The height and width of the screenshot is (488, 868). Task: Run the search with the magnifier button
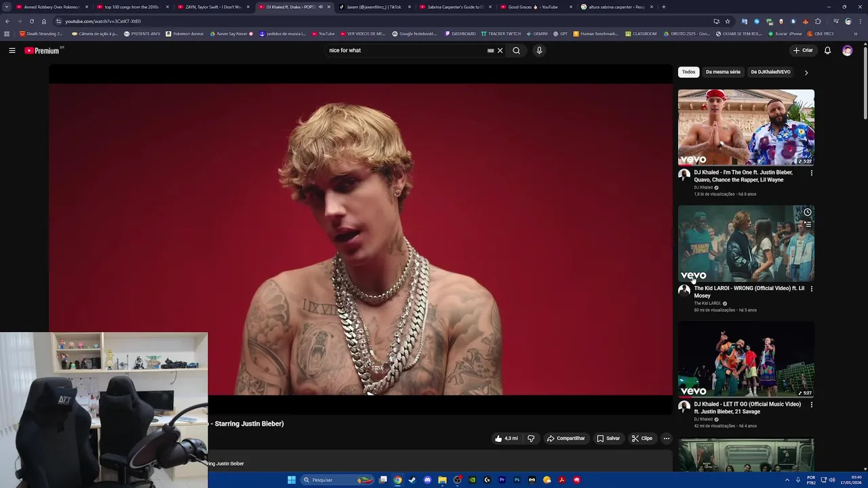[x=516, y=50]
